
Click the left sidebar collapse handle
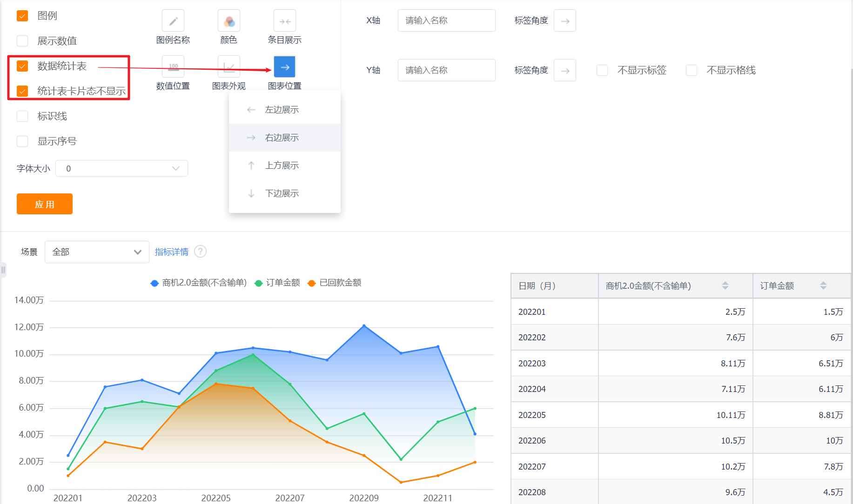pos(3,270)
